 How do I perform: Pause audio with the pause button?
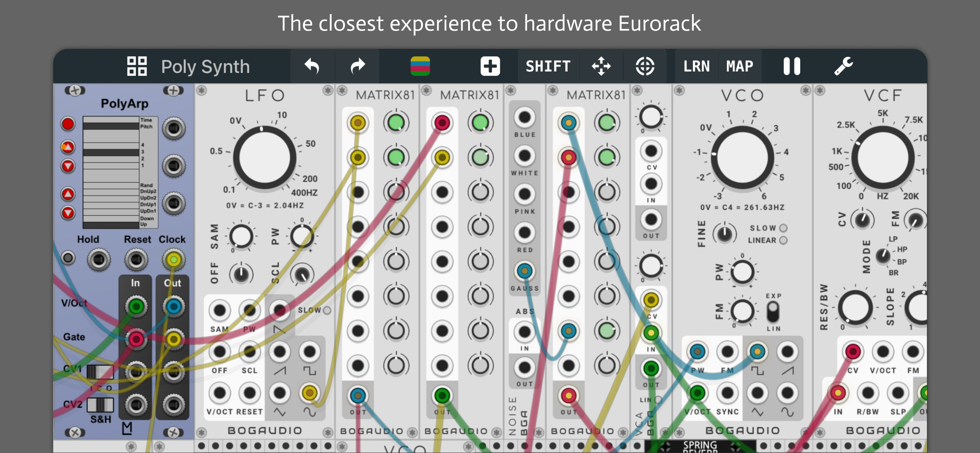pos(792,66)
